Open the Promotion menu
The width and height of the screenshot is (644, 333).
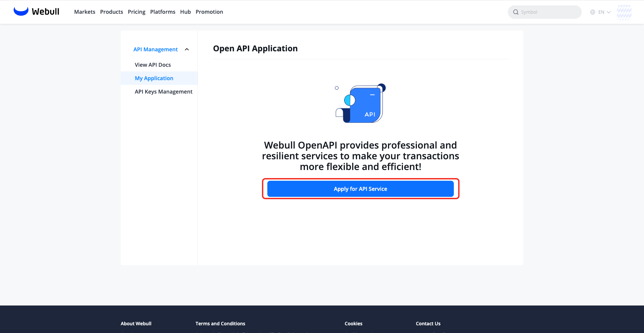pos(209,12)
